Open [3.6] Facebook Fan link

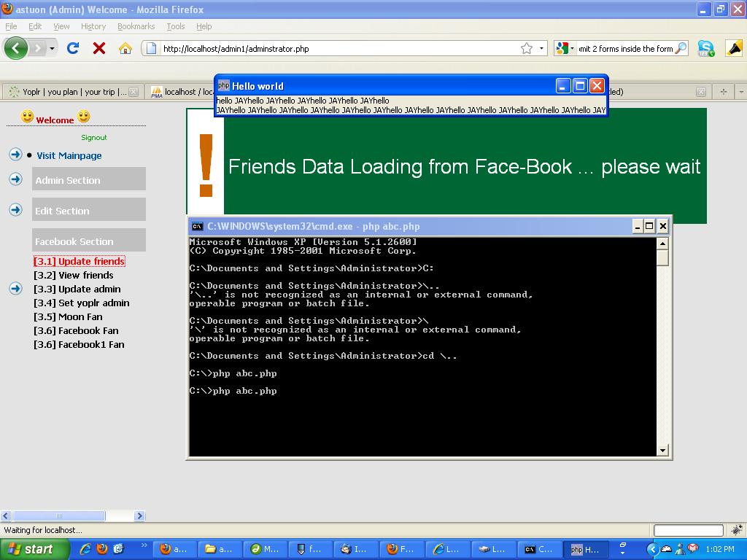(76, 330)
